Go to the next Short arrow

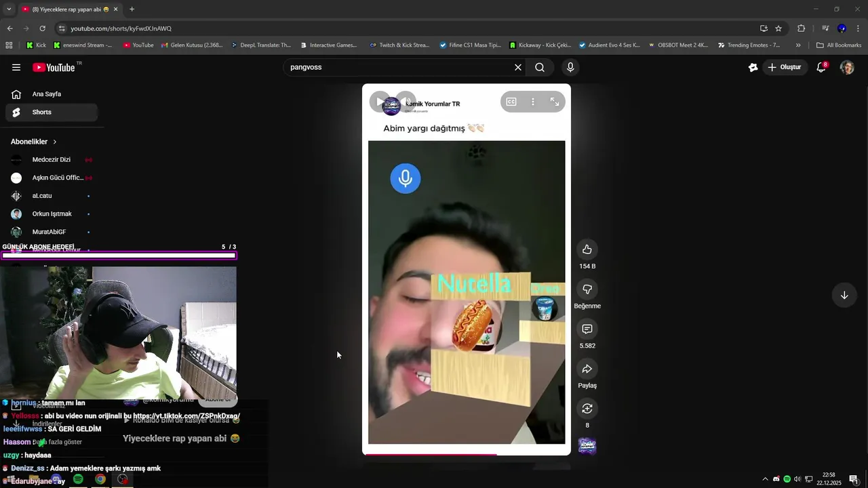[x=844, y=296]
